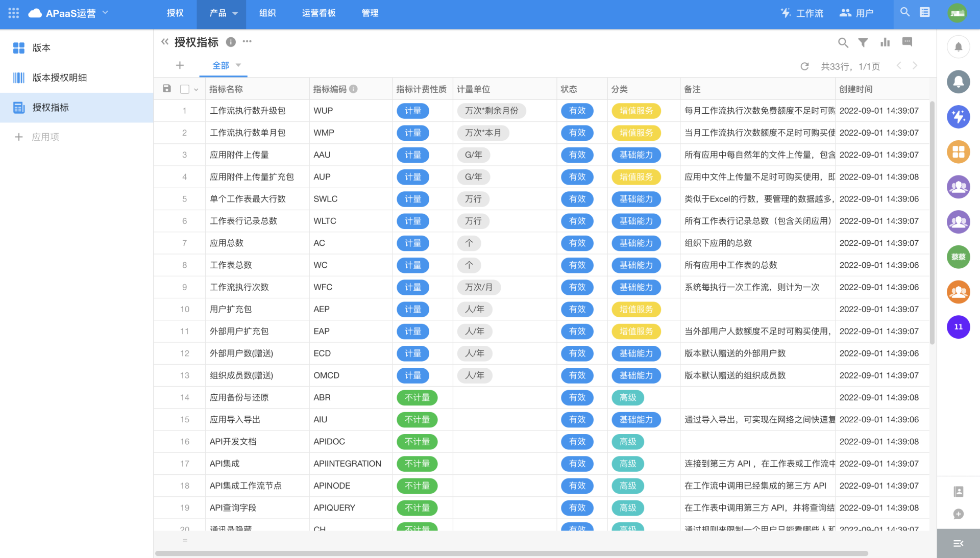This screenshot has height=558, width=980.
Task: Click the horizontal scrollbar at bottom
Action: [x=510, y=553]
